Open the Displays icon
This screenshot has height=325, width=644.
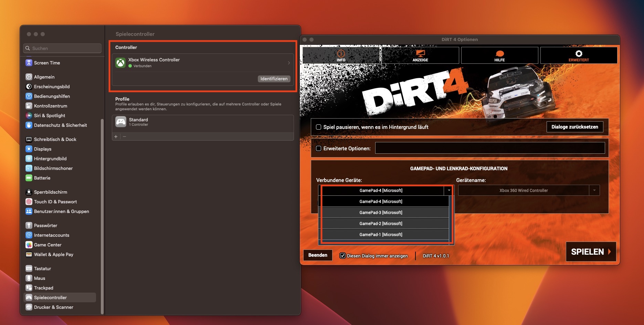(29, 149)
